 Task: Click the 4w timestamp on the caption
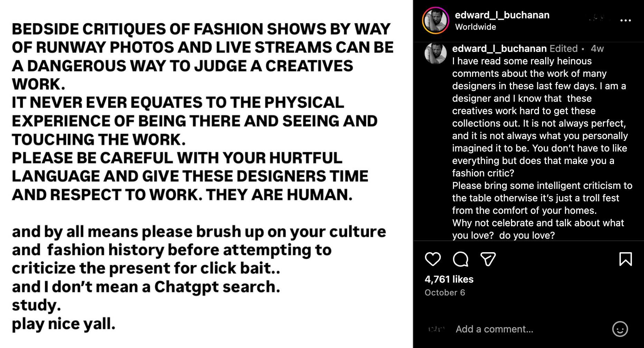pyautogui.click(x=597, y=48)
